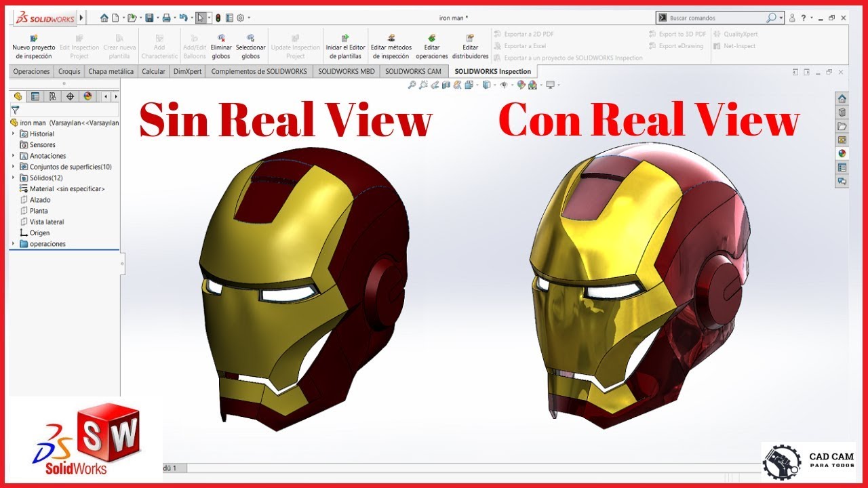Open the SOLIDWORKS menu flyout arrow
The image size is (868, 488).
click(x=82, y=18)
